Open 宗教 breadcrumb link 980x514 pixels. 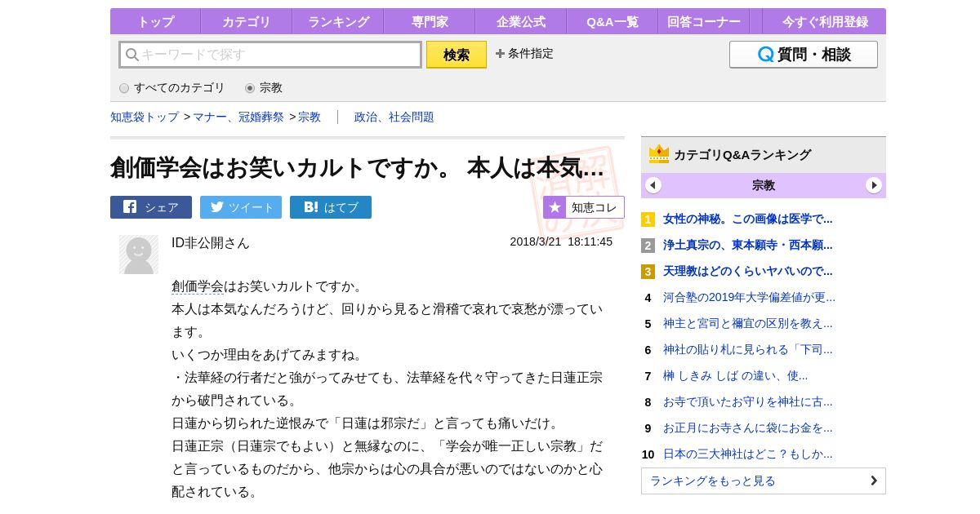point(310,117)
